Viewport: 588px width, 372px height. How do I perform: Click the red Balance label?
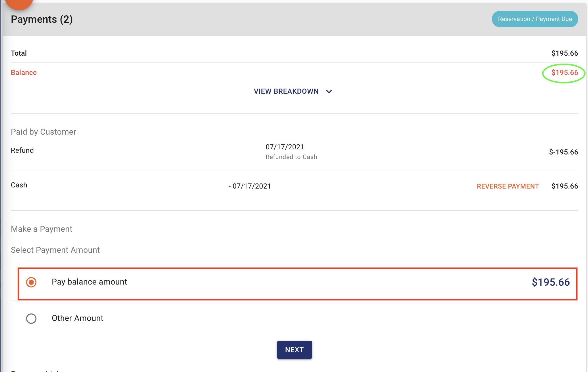(24, 73)
